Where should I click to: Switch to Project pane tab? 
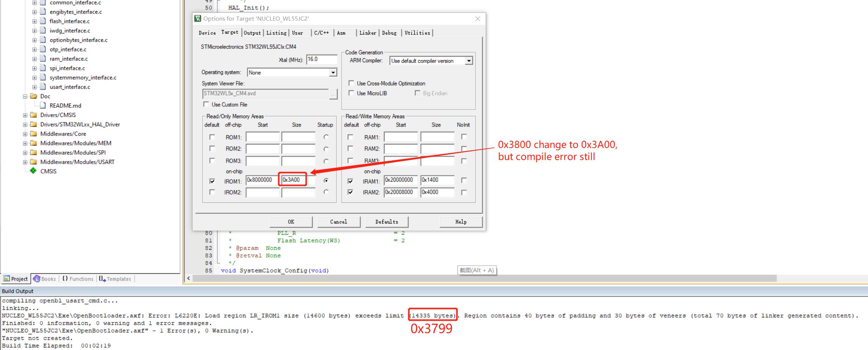[16, 279]
